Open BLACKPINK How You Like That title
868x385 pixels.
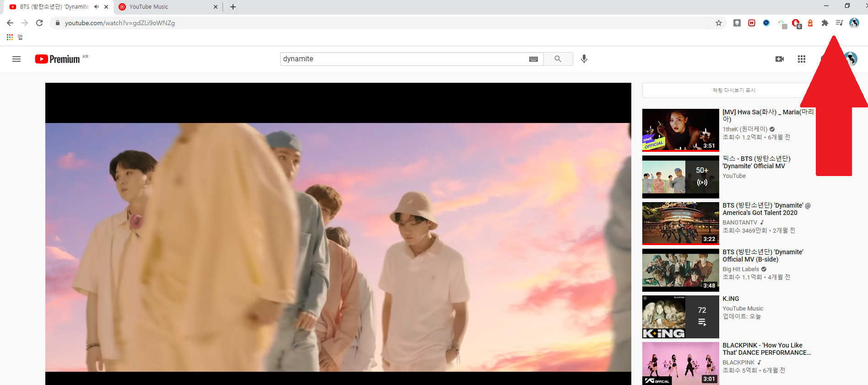point(766,349)
